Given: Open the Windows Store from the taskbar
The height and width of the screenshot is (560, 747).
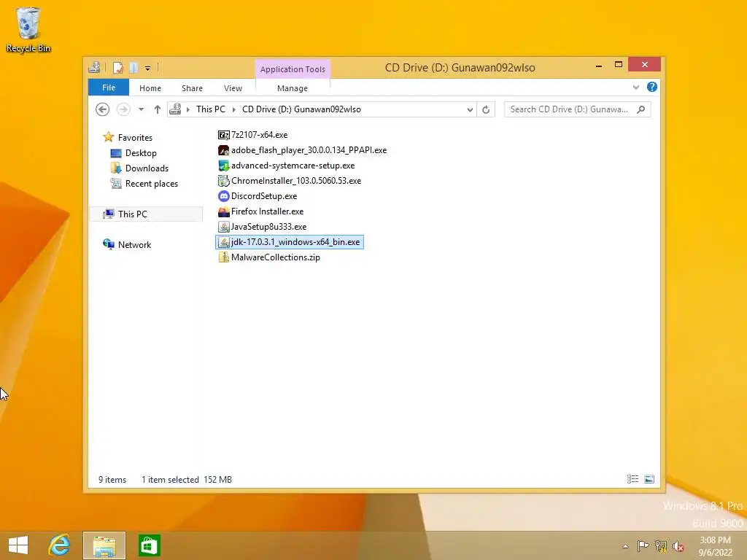Looking at the screenshot, I should [149, 545].
